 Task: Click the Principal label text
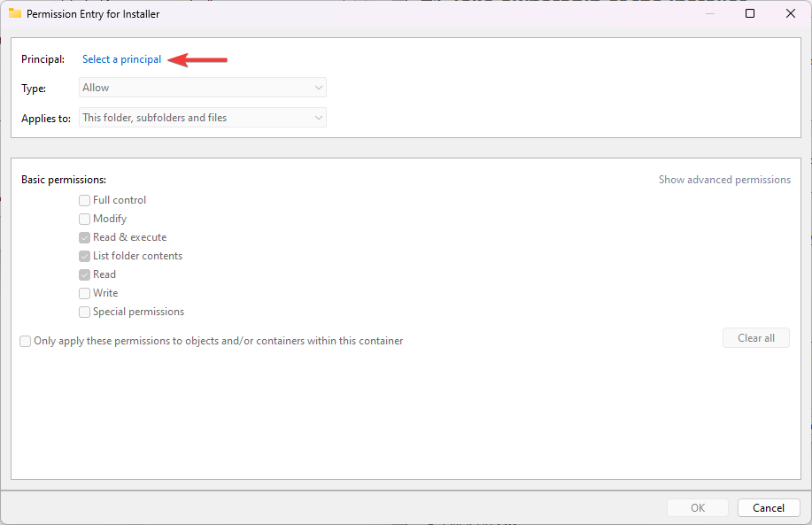click(x=43, y=59)
